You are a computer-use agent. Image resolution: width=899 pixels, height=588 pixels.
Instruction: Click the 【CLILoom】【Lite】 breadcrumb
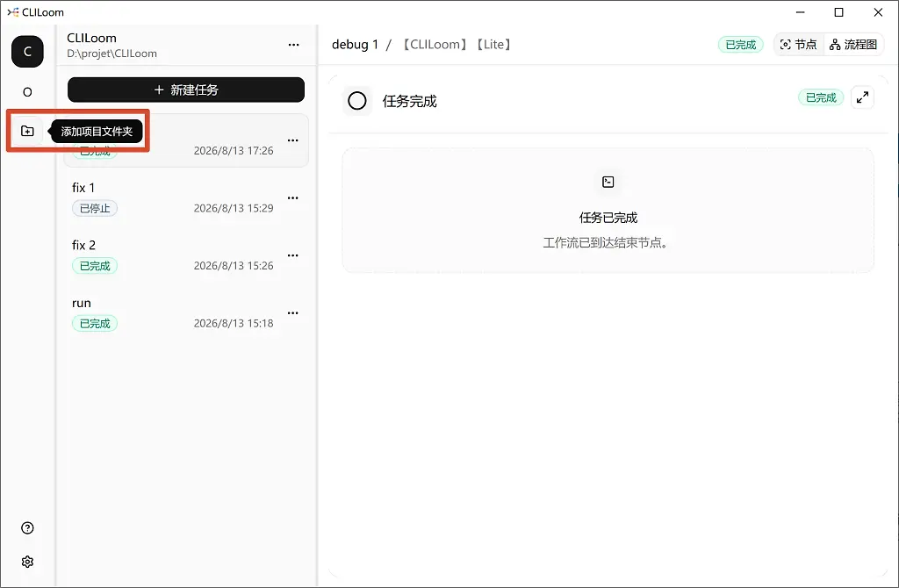[457, 45]
